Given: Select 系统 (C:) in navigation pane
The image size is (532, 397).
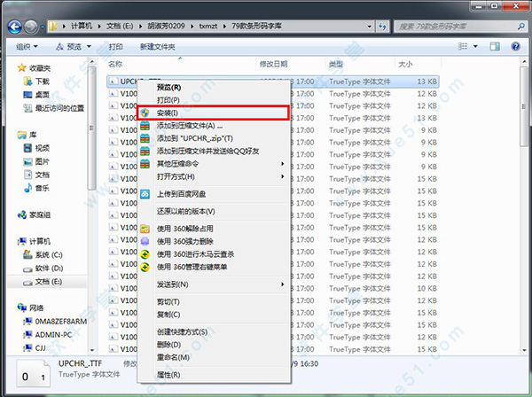Looking at the screenshot, I should click(x=43, y=254).
